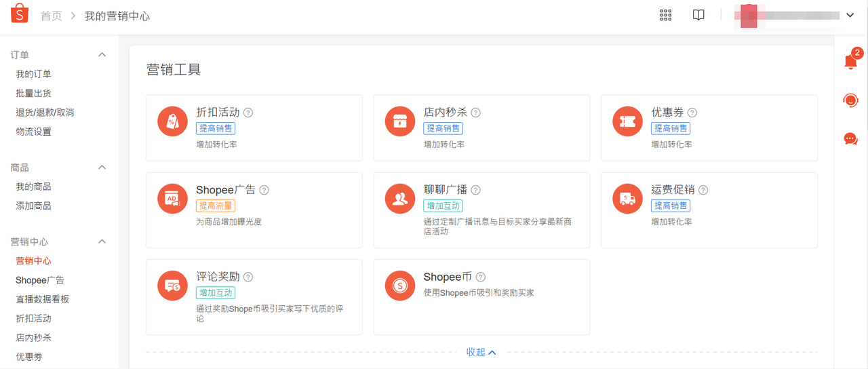868x369 pixels.
Task: Open 物流设置 in sidebar
Action: tap(34, 132)
